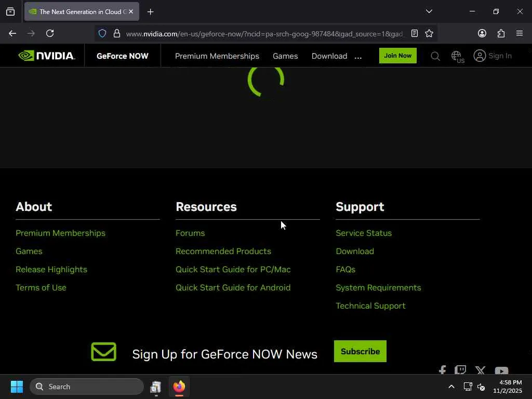Open the footer Games link
Viewport: 532px width, 399px height.
[x=29, y=251]
